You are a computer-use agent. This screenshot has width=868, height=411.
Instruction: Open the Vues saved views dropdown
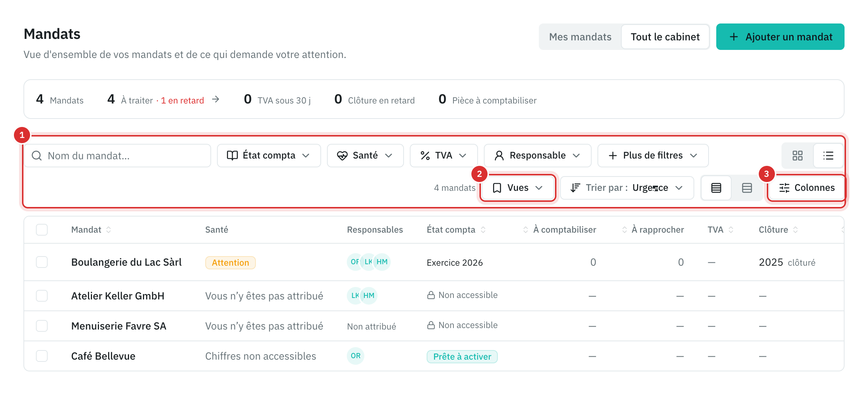coord(518,188)
